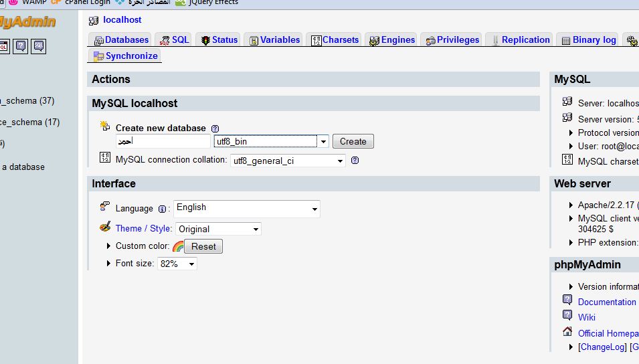The image size is (639, 364).
Task: Open the Variables tab
Action: point(274,39)
